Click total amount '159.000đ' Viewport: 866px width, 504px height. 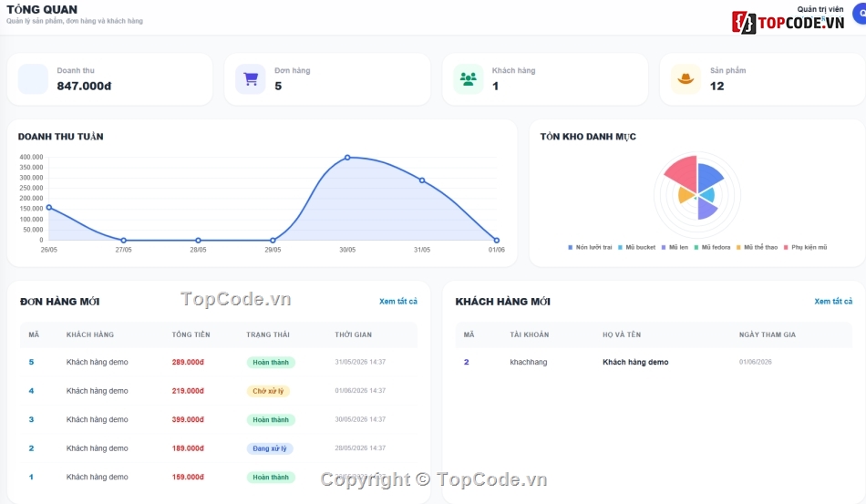[188, 477]
